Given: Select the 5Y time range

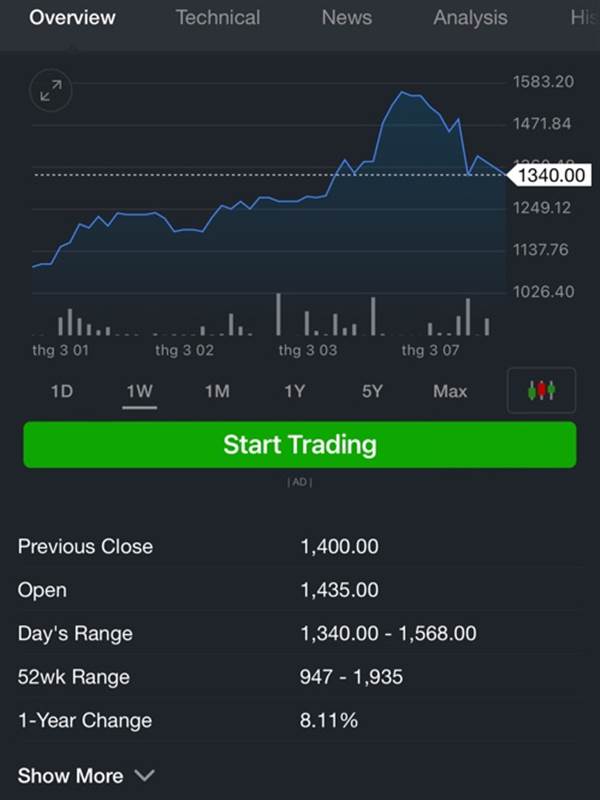Looking at the screenshot, I should [372, 391].
